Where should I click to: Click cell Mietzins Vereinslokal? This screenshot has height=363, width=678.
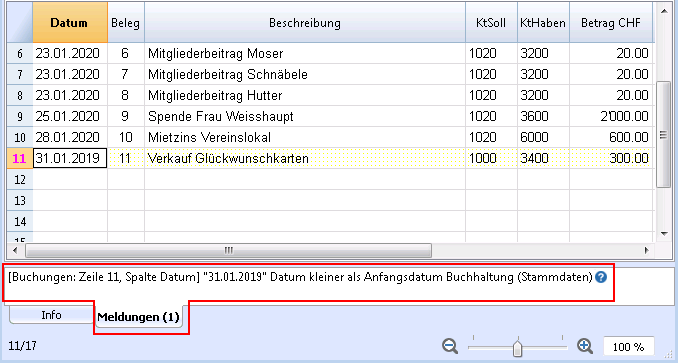click(305, 137)
